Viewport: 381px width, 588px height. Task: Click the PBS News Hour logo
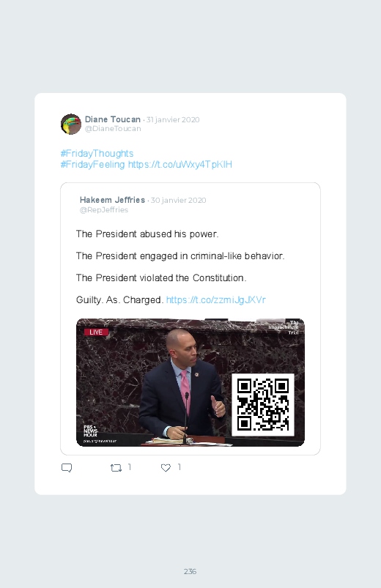(x=90, y=431)
